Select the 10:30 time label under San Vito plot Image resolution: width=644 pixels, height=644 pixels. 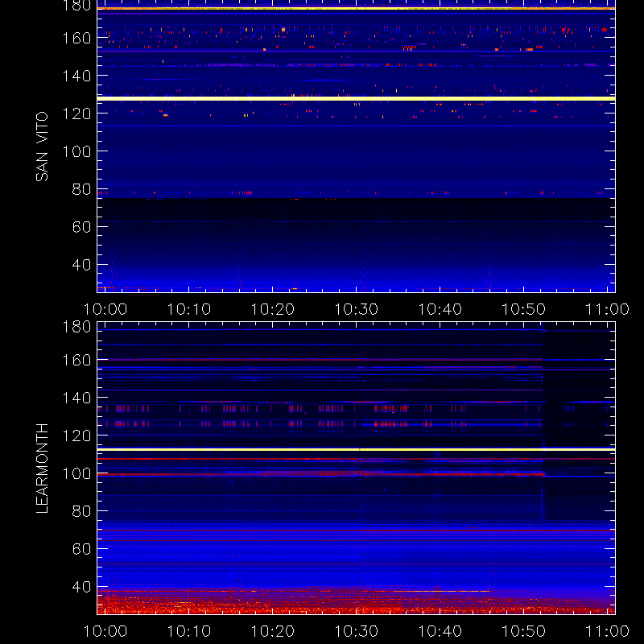click(357, 309)
